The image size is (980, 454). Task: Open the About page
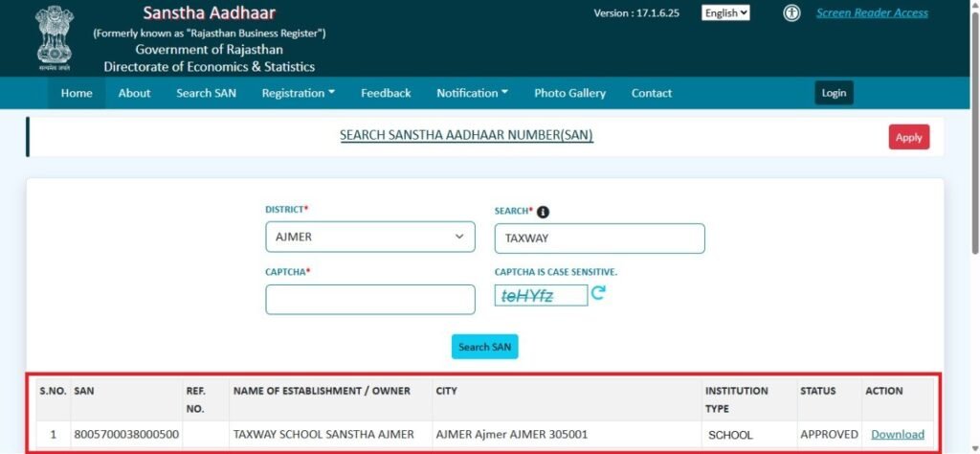tap(134, 93)
